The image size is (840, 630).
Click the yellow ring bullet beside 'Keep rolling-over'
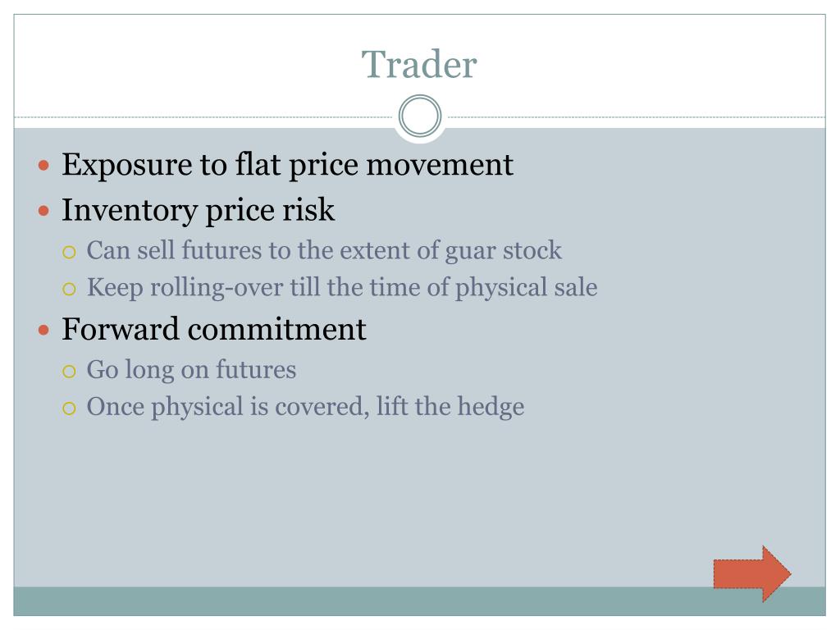[69, 290]
